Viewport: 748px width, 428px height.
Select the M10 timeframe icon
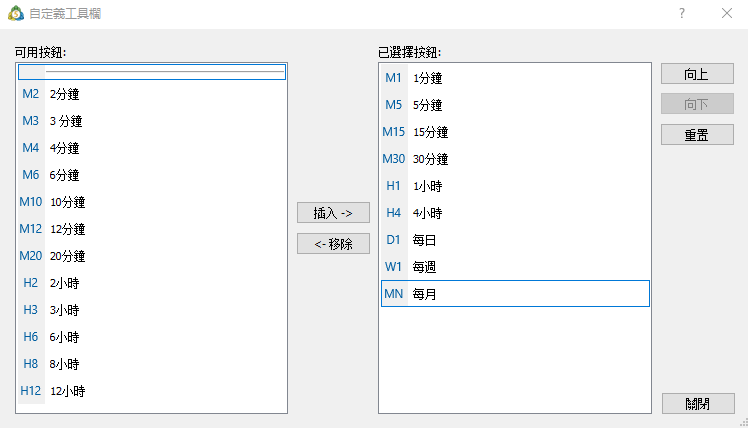pyautogui.click(x=31, y=202)
